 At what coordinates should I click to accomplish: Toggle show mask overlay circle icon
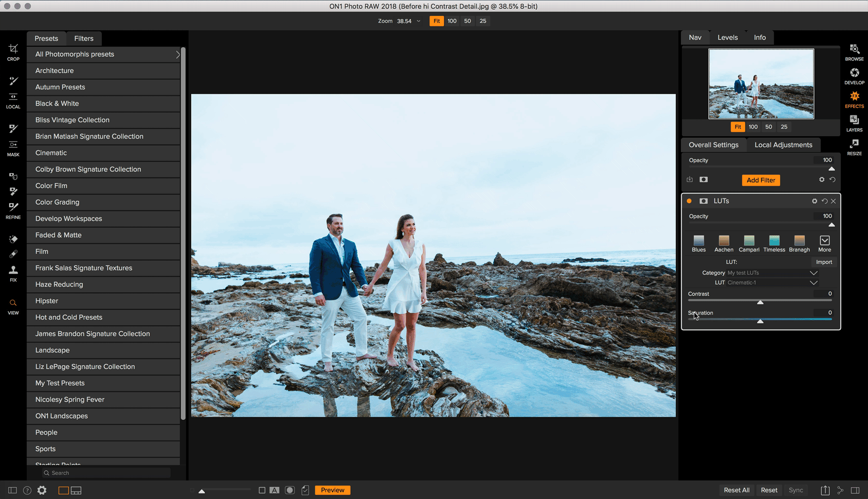click(x=290, y=490)
